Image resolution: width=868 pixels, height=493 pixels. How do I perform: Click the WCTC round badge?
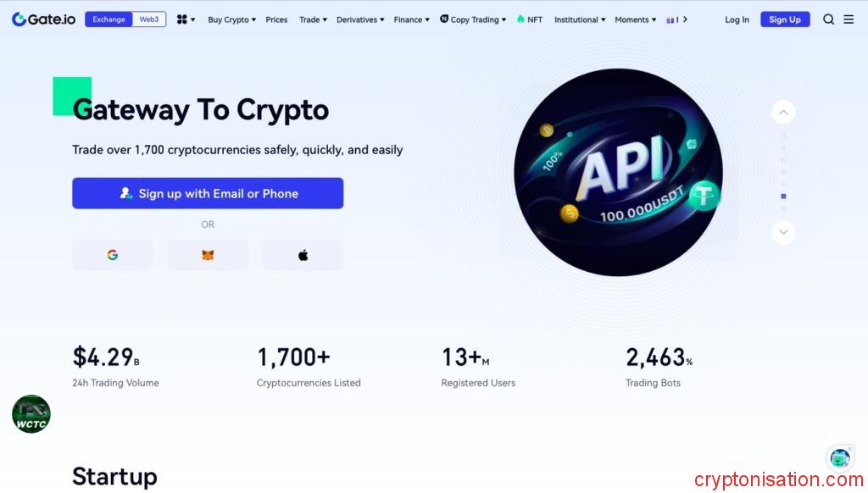pos(31,414)
